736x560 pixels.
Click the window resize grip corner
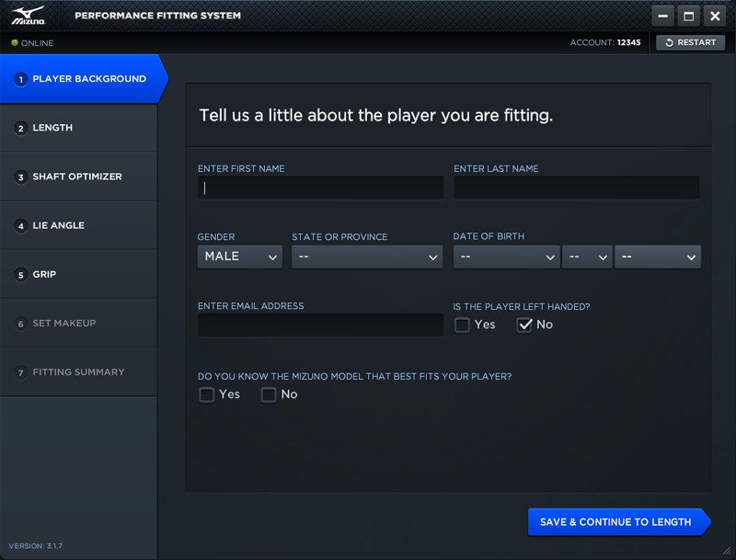coord(727,551)
